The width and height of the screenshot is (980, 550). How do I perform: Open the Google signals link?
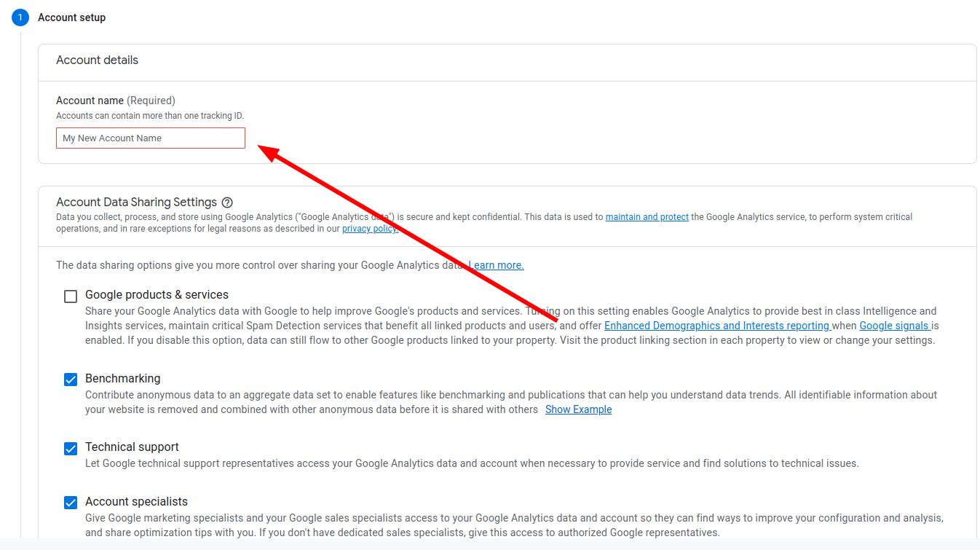893,326
